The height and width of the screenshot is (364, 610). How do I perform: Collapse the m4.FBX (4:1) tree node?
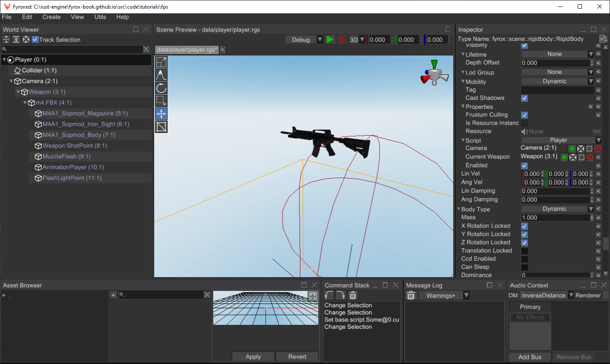25,103
